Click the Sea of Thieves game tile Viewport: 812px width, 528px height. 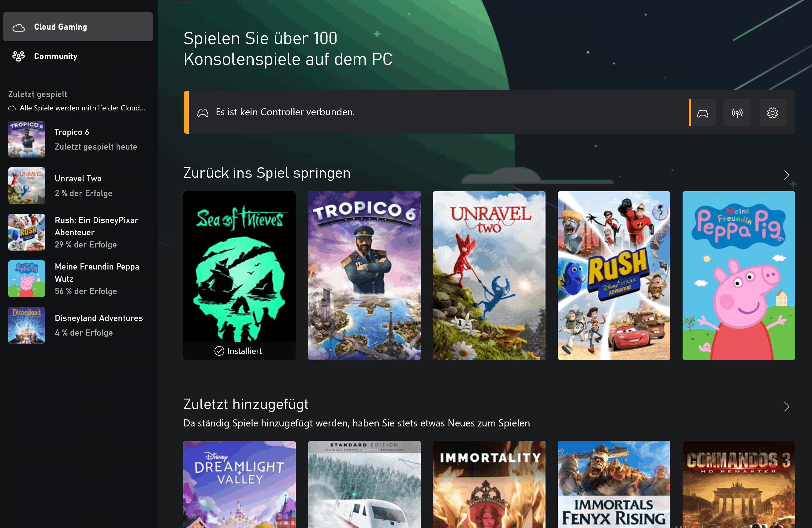239,275
